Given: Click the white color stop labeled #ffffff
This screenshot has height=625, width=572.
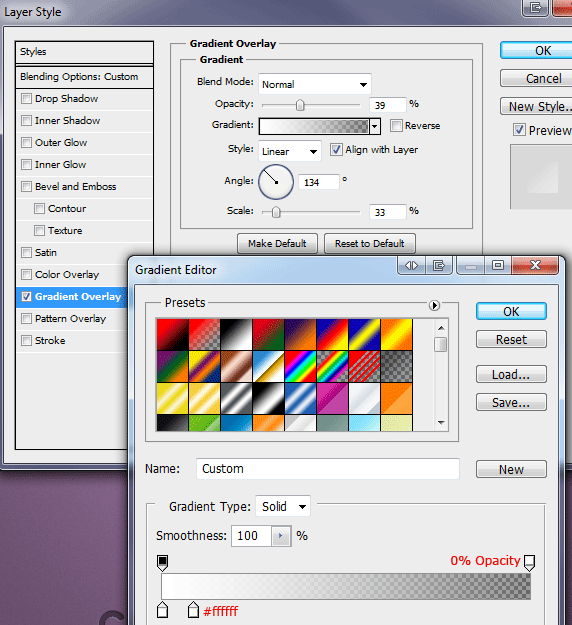Looking at the screenshot, I should pyautogui.click(x=193, y=610).
